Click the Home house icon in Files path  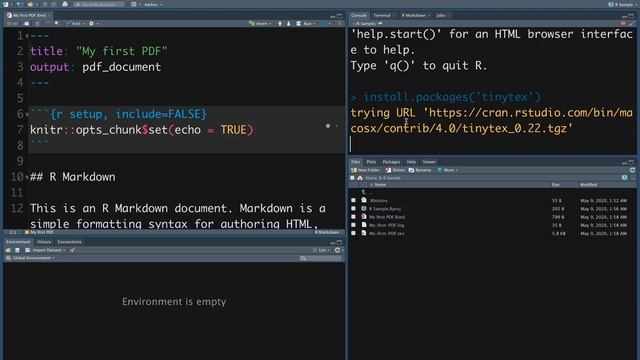(360, 178)
